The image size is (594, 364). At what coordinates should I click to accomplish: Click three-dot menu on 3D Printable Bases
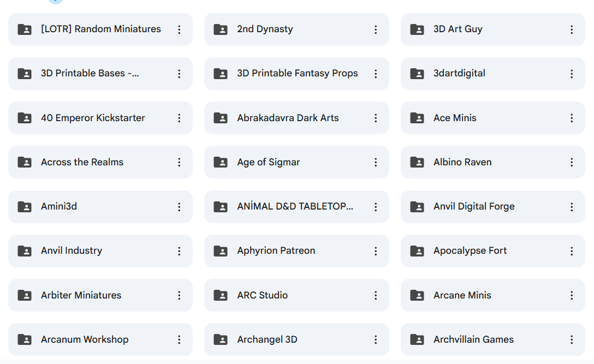(179, 74)
